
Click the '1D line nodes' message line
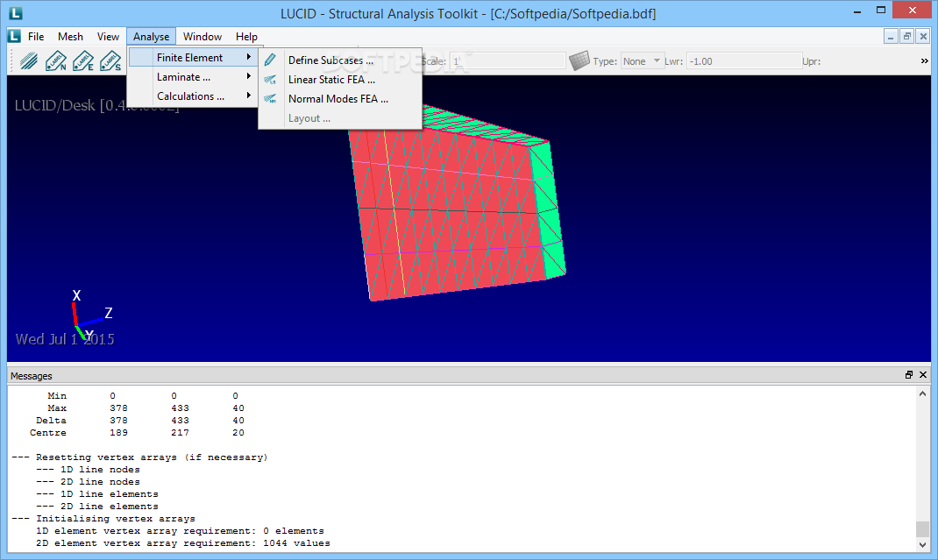[88, 469]
